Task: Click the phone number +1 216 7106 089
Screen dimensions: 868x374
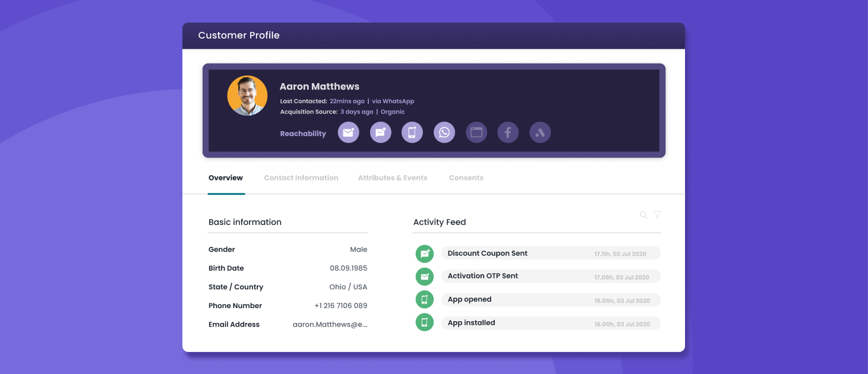Action: tap(340, 306)
